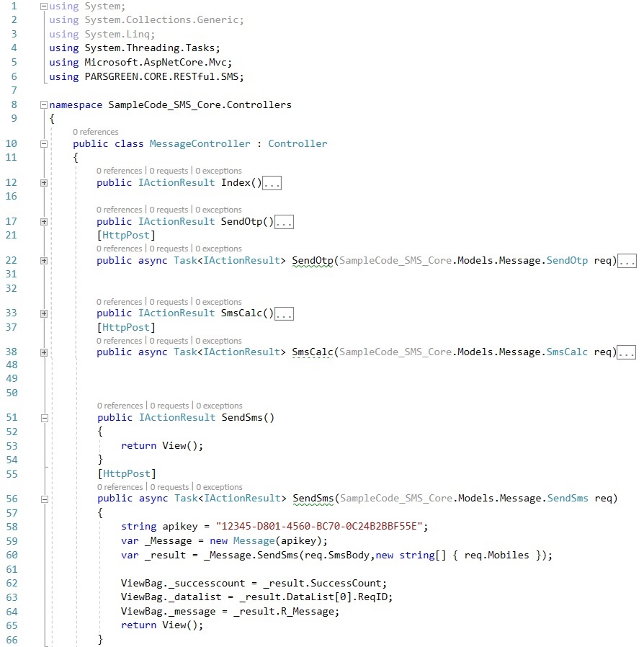Viewport: 644px width, 647px height.
Task: Expand the collapsed Index() method
Action: [x=44, y=183]
